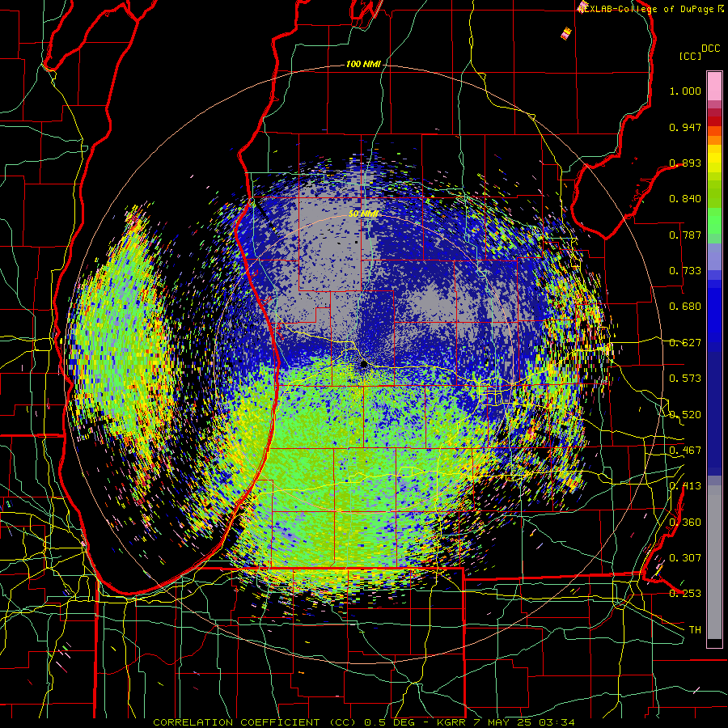Click the 0.413 legend value
This screenshot has height=728, width=728.
click(x=685, y=486)
